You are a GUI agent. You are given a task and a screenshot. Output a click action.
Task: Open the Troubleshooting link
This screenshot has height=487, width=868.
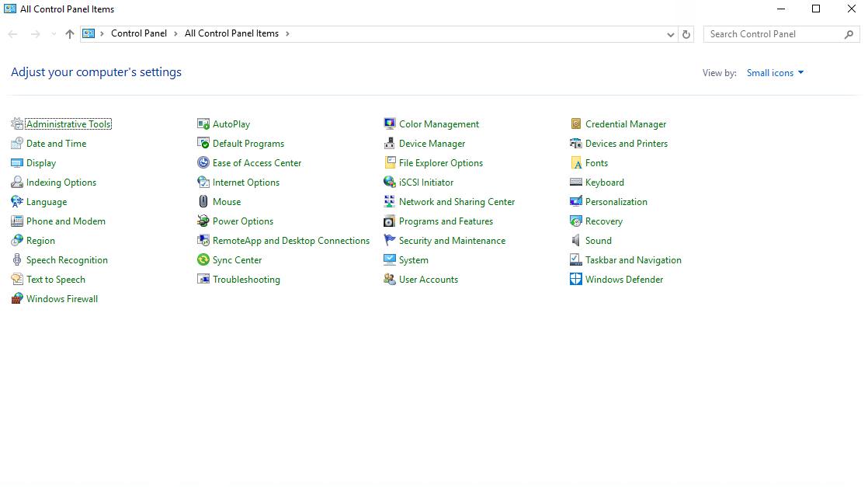(246, 280)
